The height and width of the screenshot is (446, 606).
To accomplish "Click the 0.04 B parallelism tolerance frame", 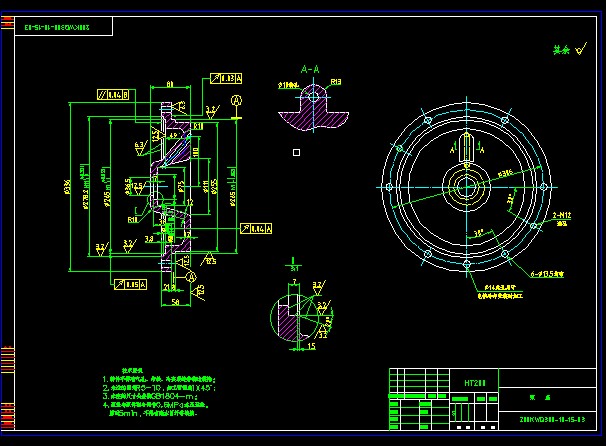I will pos(113,94).
